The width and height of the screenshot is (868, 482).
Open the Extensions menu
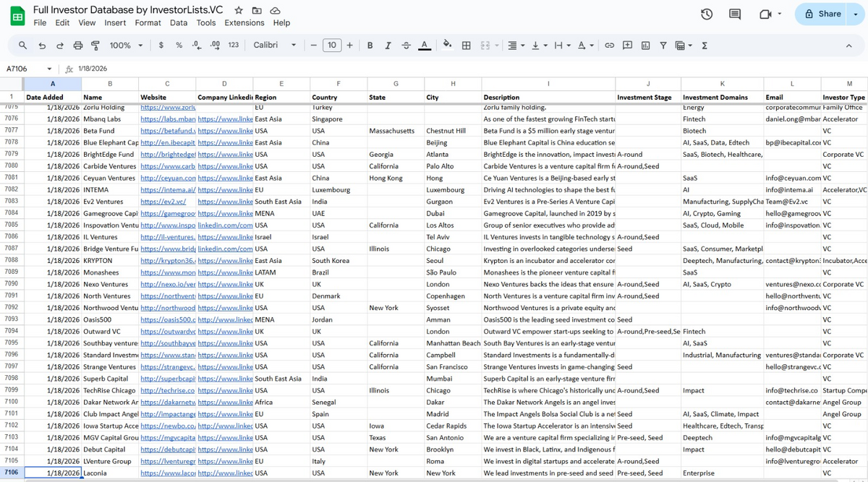point(244,22)
